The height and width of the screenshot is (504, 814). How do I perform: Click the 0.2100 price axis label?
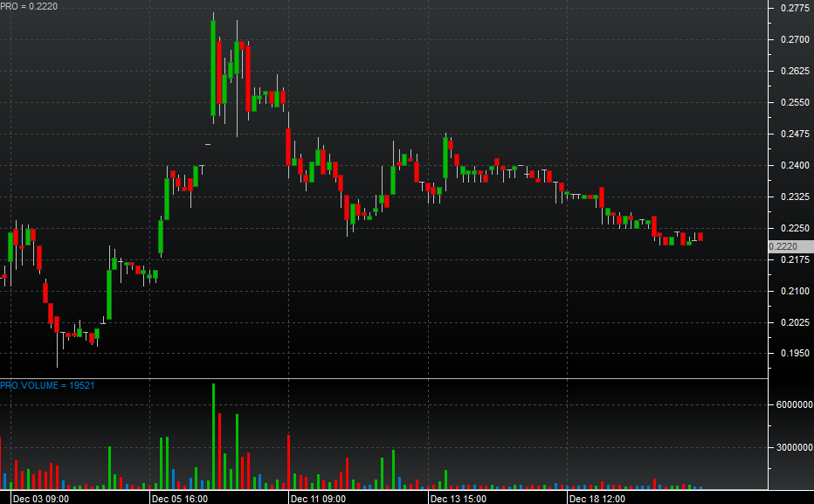click(x=792, y=291)
